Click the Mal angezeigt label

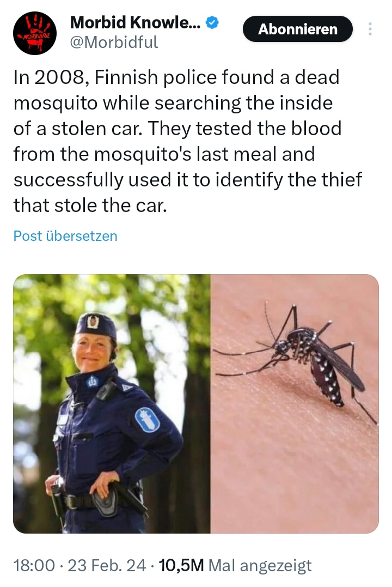(x=260, y=565)
